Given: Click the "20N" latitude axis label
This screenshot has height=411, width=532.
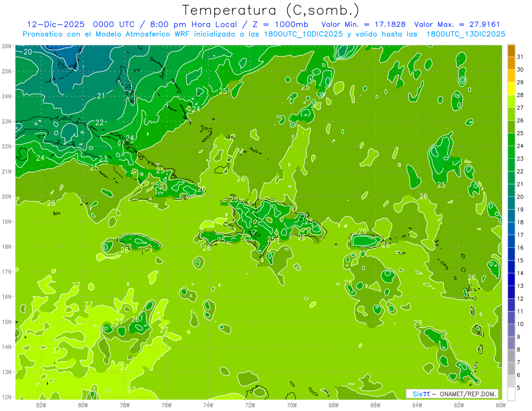Looking at the screenshot, I should click(x=6, y=196).
